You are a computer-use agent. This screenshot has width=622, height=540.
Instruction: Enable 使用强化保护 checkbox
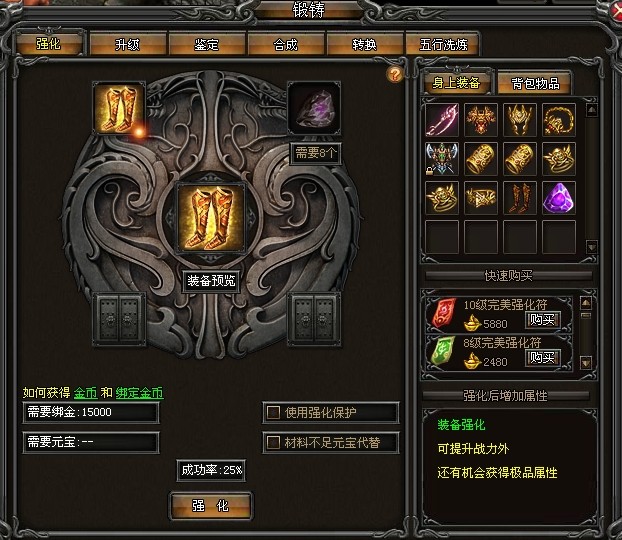273,413
